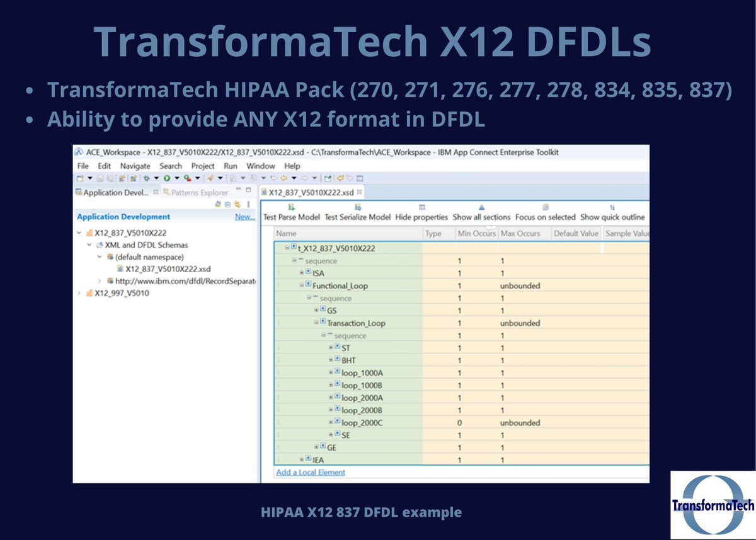Viewport: 756px width, 540px height.
Task: Select the SE element row
Action: (x=462, y=435)
